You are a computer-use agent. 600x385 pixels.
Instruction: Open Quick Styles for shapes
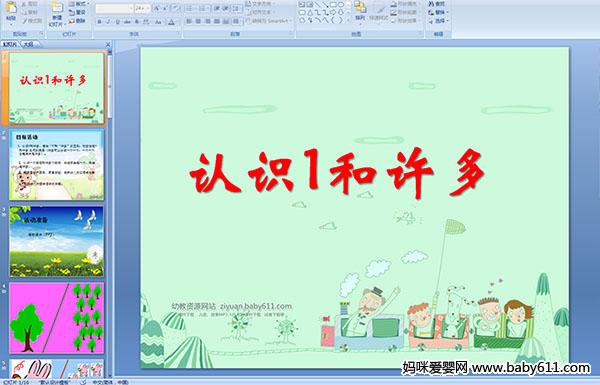pos(378,13)
